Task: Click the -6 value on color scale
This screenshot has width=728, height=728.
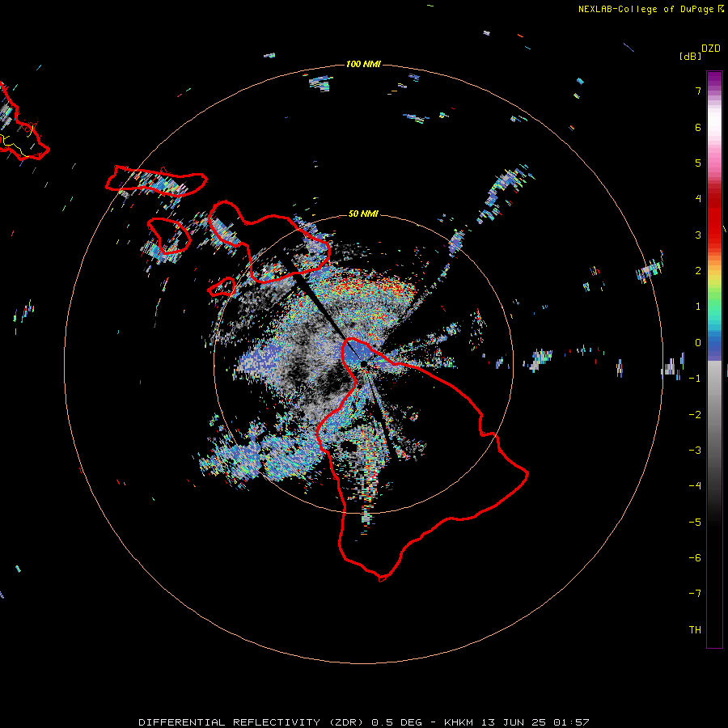Action: pos(695,558)
